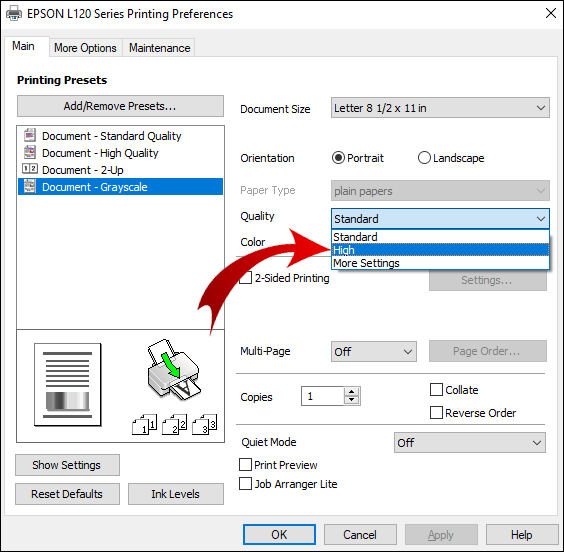
Task: Click the Document - Grayscale preset icon
Action: pyautogui.click(x=30, y=186)
